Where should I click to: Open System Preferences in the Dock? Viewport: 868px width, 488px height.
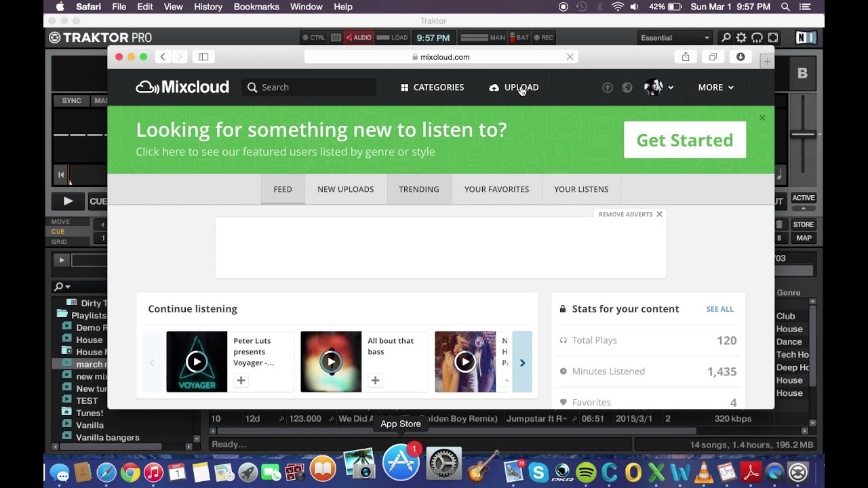pos(443,464)
